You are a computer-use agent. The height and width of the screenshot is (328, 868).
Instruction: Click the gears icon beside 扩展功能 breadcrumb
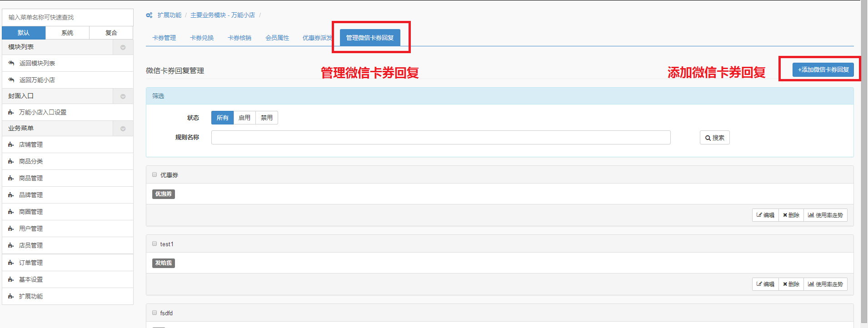click(149, 15)
